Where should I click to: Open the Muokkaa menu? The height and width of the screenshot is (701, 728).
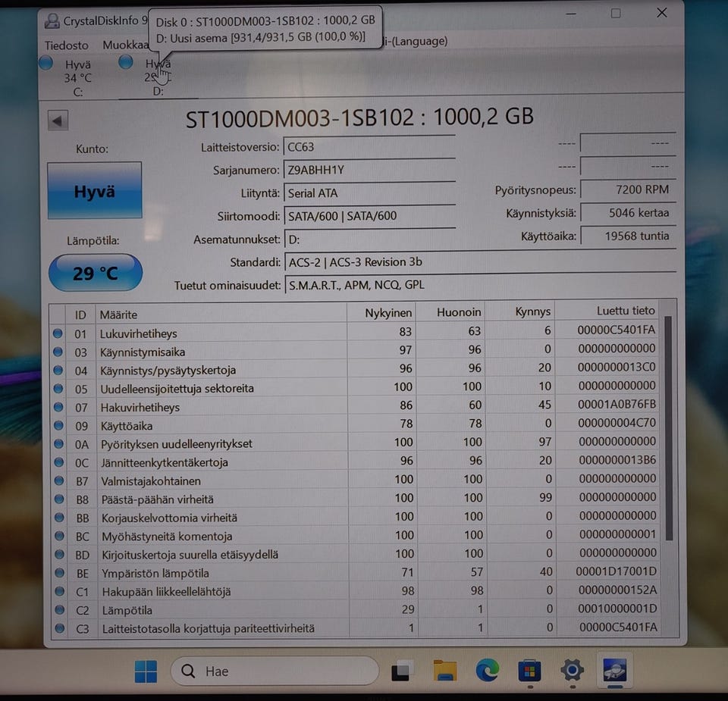[x=125, y=45]
